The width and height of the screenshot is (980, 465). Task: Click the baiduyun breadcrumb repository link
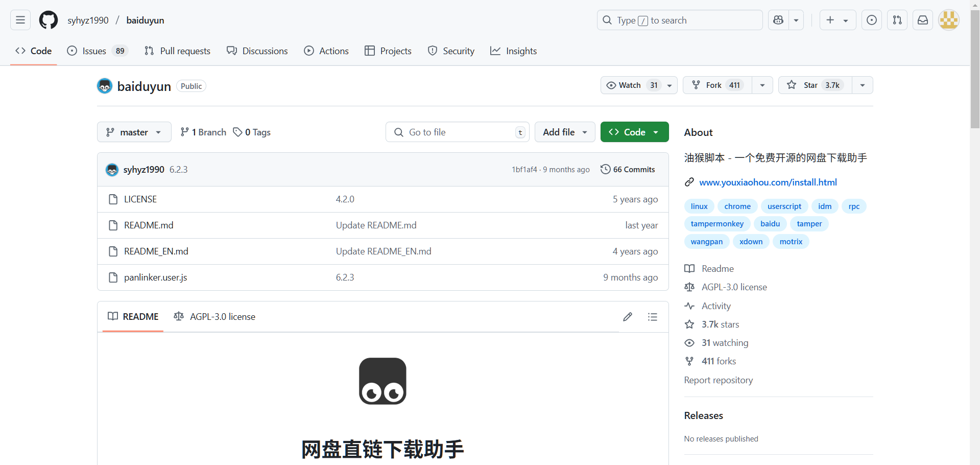pos(145,20)
